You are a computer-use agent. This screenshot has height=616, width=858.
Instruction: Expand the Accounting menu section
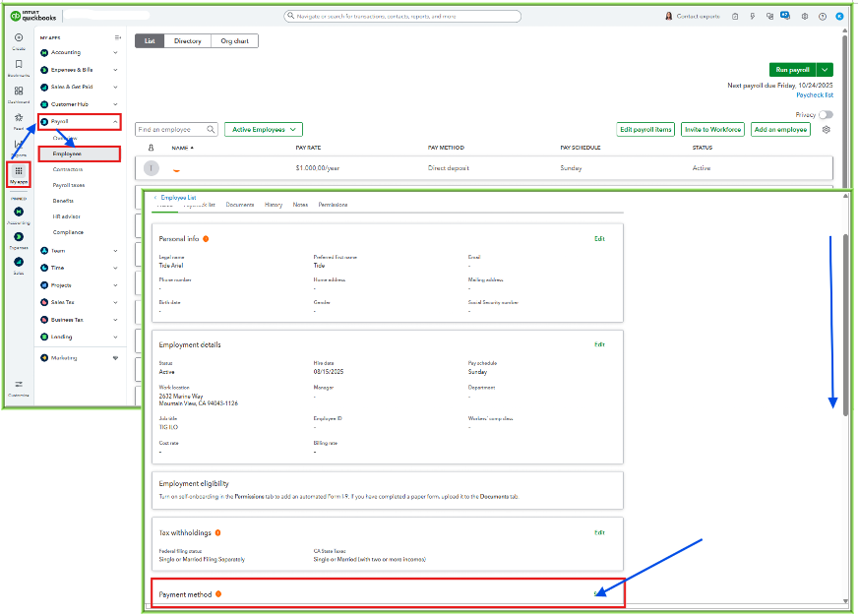(115, 52)
